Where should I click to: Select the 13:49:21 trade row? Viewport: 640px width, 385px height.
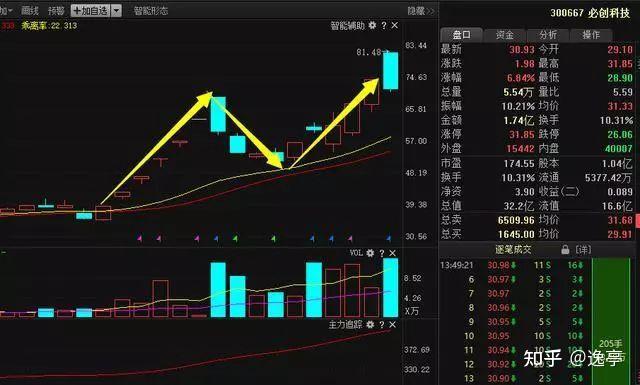(515, 265)
